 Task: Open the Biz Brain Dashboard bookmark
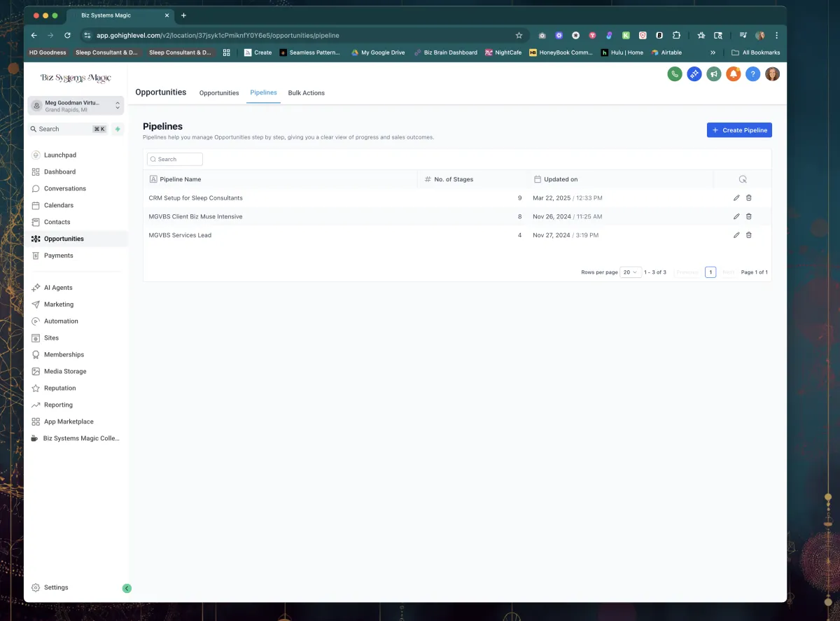point(445,53)
